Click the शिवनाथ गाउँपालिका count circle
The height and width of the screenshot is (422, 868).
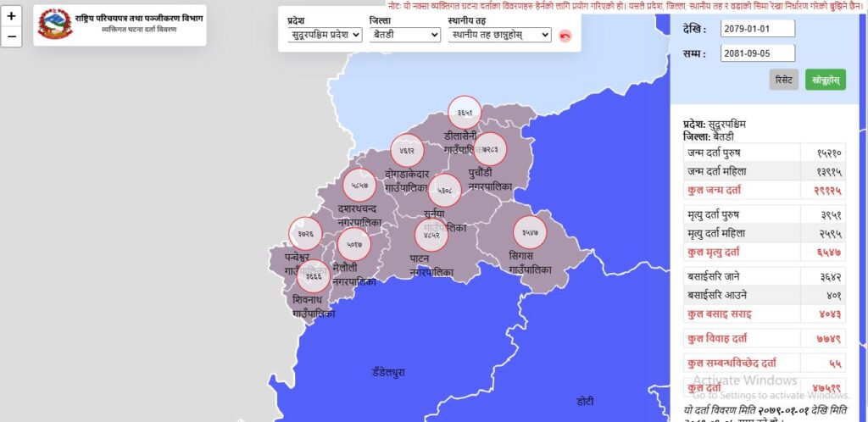(314, 276)
